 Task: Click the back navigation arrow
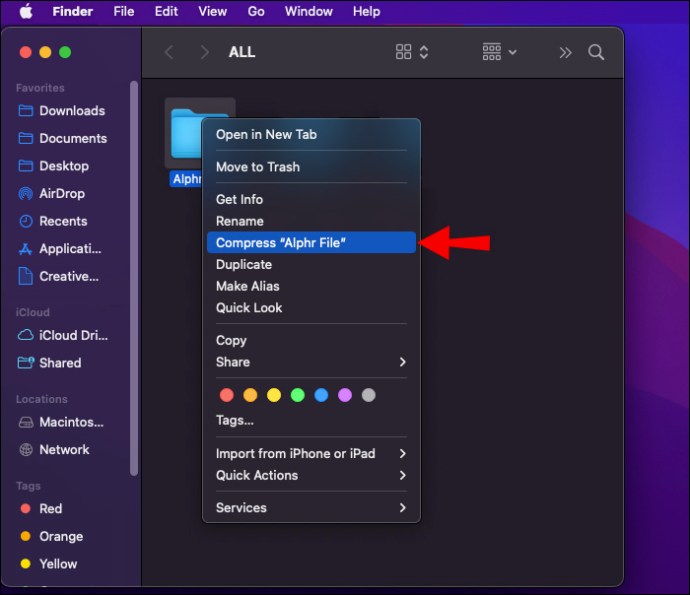point(169,52)
